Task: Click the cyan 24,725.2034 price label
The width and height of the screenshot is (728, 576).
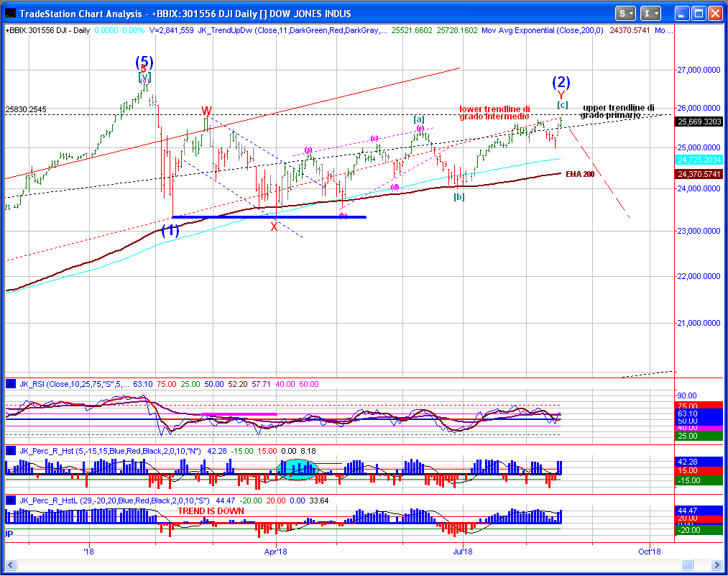Action: click(699, 160)
